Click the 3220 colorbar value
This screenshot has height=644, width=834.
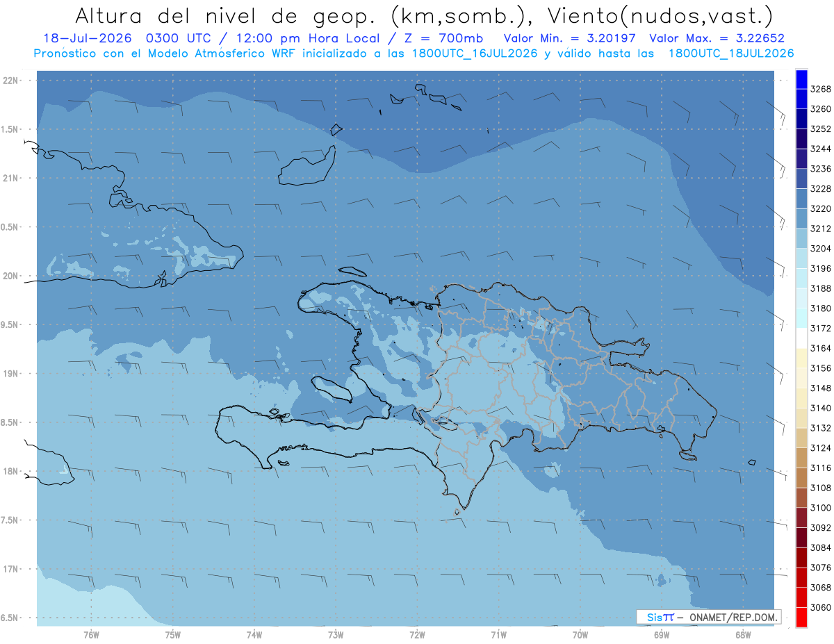click(x=821, y=208)
